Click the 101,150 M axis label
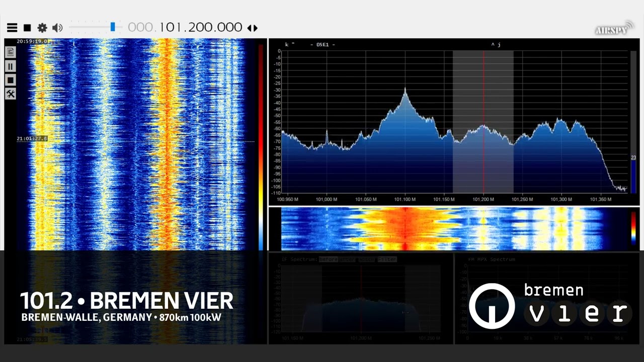The height and width of the screenshot is (362, 644). [x=444, y=200]
